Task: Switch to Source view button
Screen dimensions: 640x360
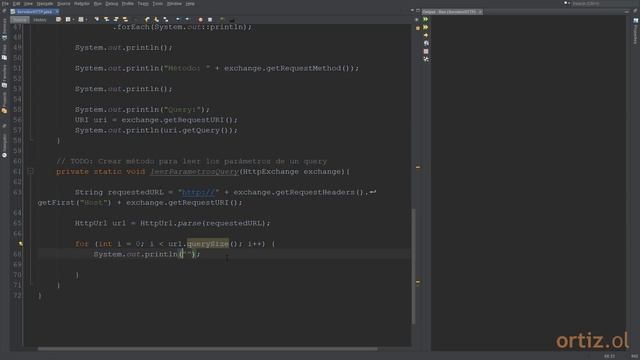Action: [x=20, y=20]
